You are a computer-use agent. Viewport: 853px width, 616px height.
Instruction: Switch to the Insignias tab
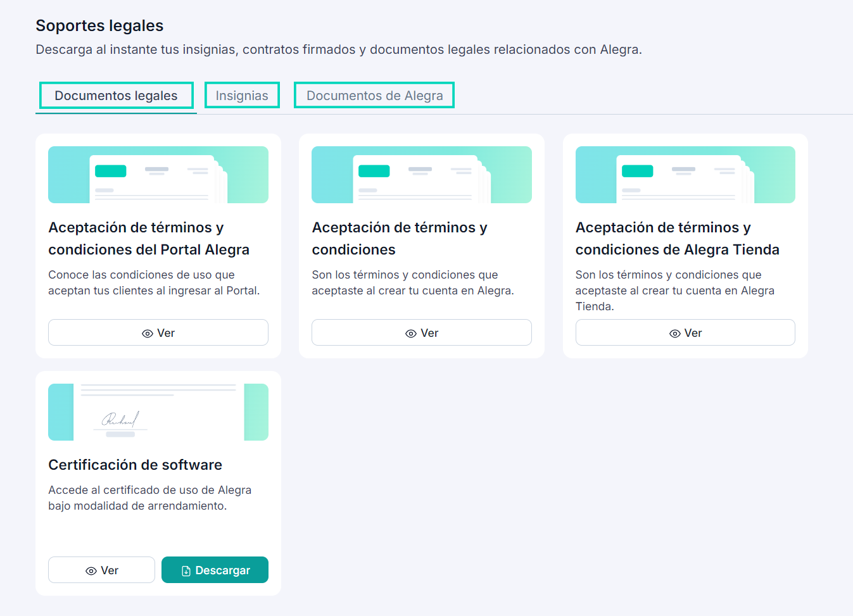coord(242,95)
